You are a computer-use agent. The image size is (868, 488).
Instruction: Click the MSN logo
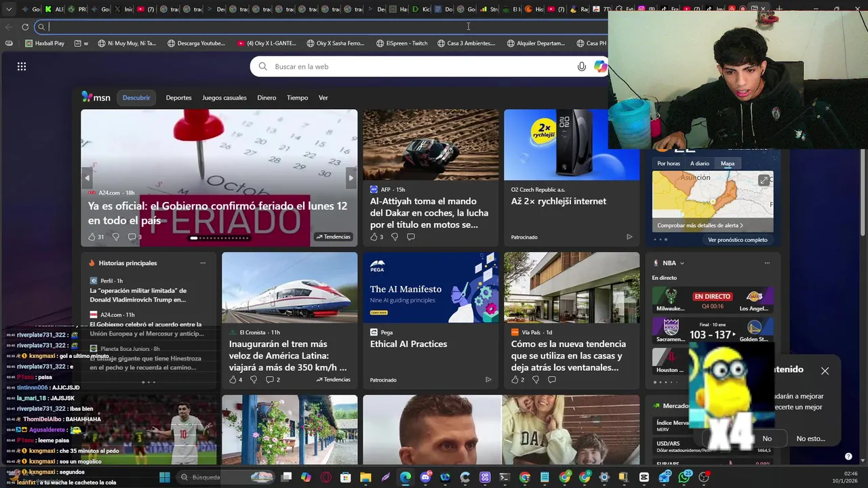pyautogui.click(x=96, y=97)
